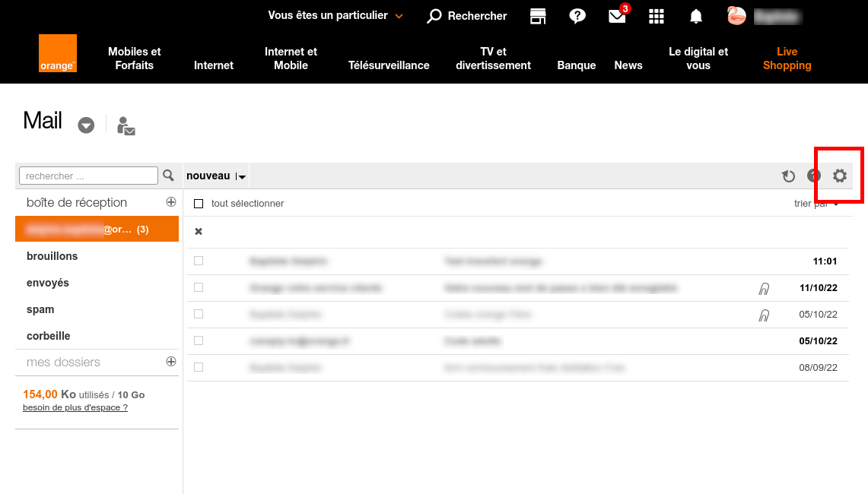This screenshot has width=868, height=494.
Task: Open the Banque menu
Action: [x=577, y=65]
